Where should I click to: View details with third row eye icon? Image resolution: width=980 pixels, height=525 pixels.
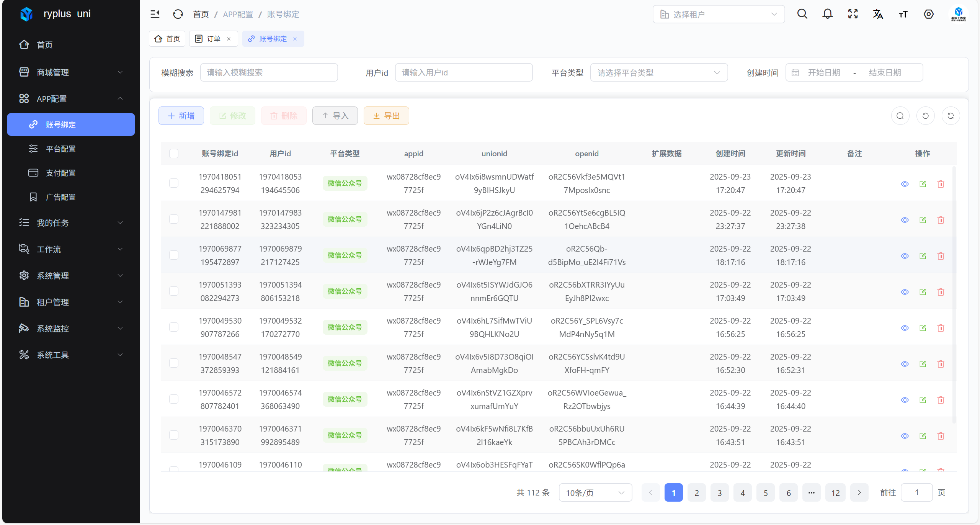[905, 256]
